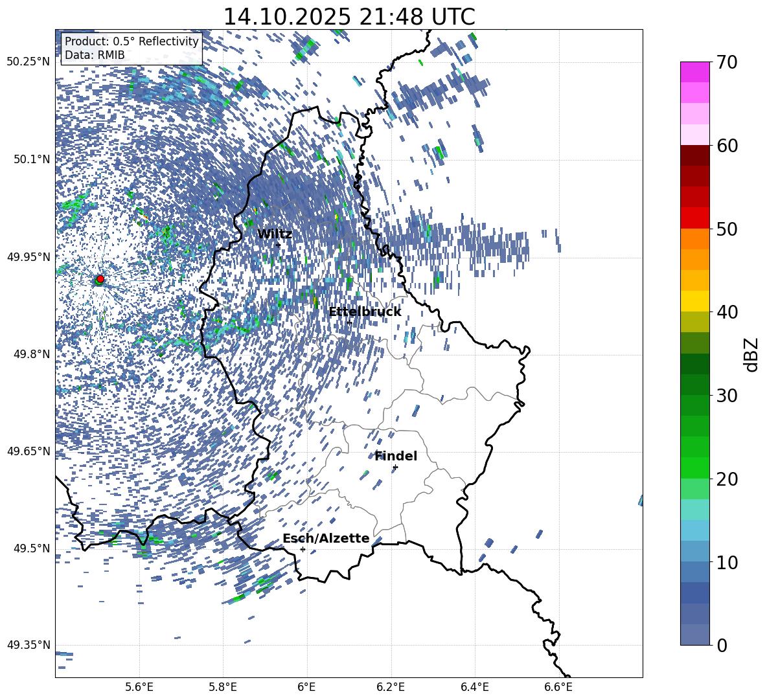The width and height of the screenshot is (767, 700).
Task: Click the 6.6°E longitude label
Action: [x=558, y=687]
